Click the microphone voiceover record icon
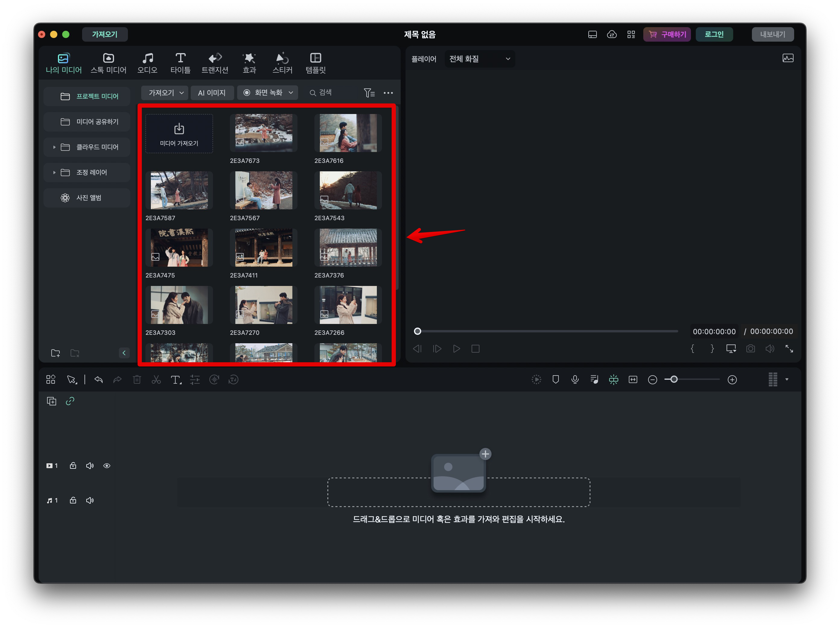The height and width of the screenshot is (628, 840). pos(575,380)
